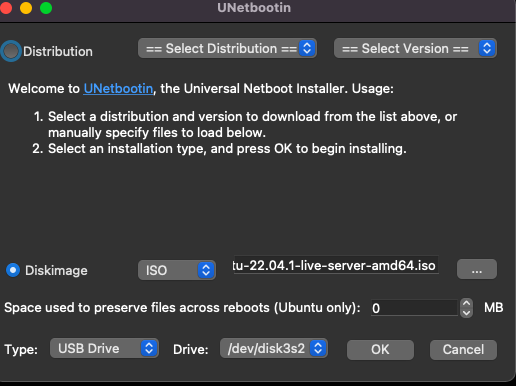516x386 pixels.
Task: Click the ISO file path field
Action: [x=335, y=265]
